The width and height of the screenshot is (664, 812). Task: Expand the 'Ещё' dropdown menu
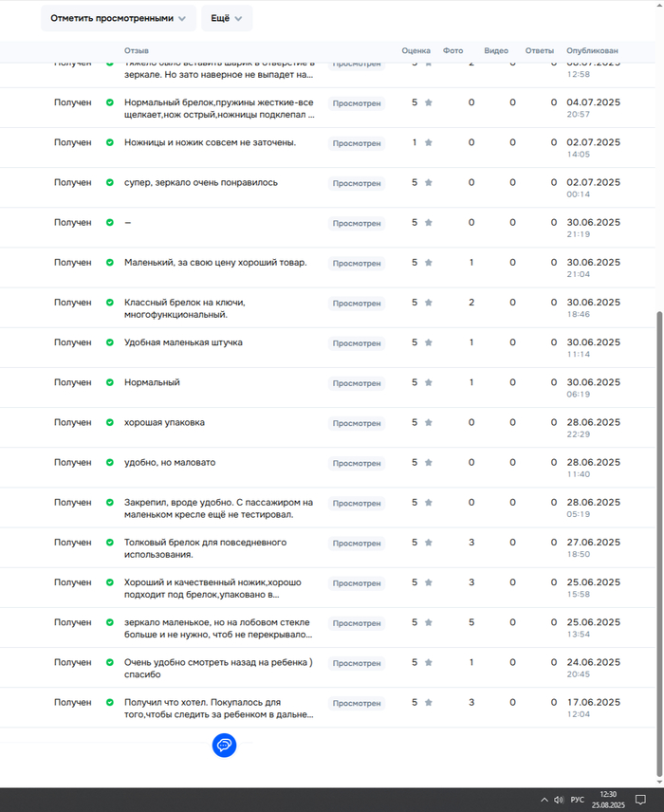[x=227, y=18]
